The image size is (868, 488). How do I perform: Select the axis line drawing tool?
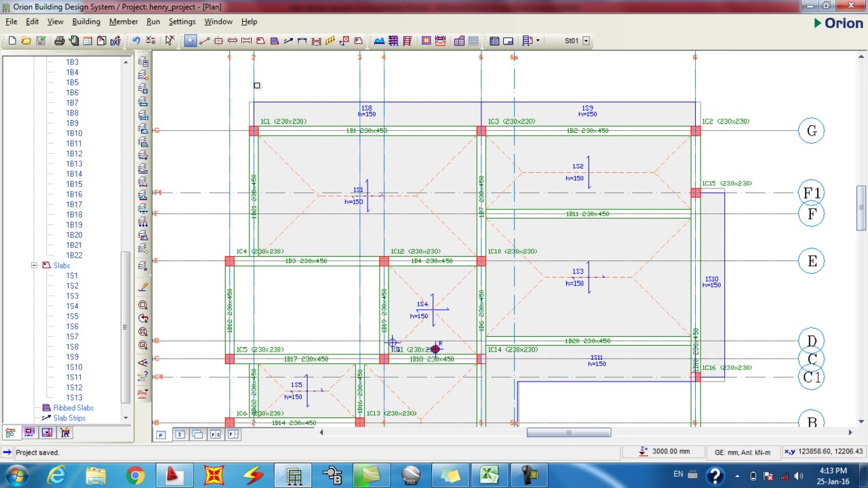(x=204, y=41)
